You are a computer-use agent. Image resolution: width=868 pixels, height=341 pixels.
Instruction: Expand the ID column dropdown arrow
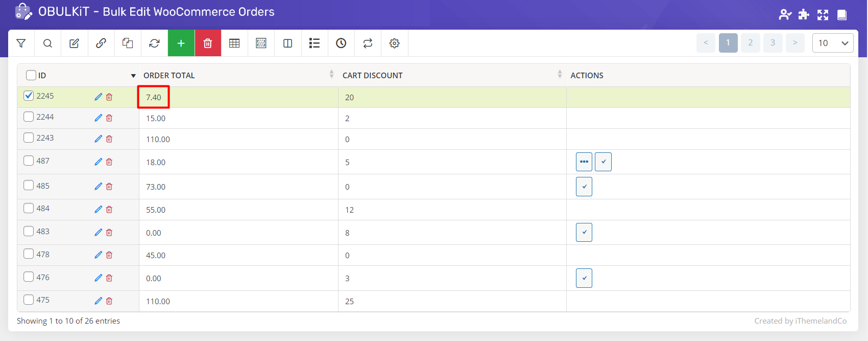tap(133, 76)
